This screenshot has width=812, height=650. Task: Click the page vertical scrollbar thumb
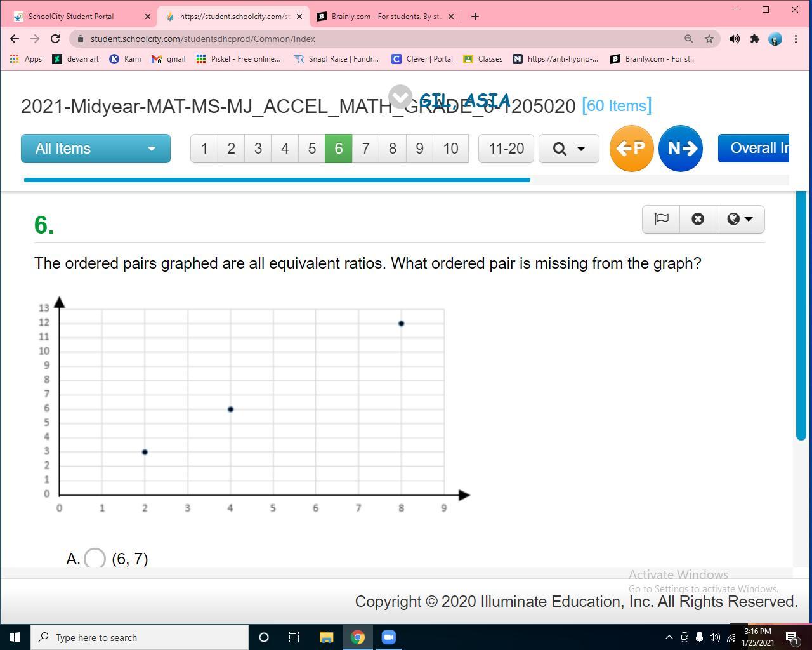click(801, 315)
